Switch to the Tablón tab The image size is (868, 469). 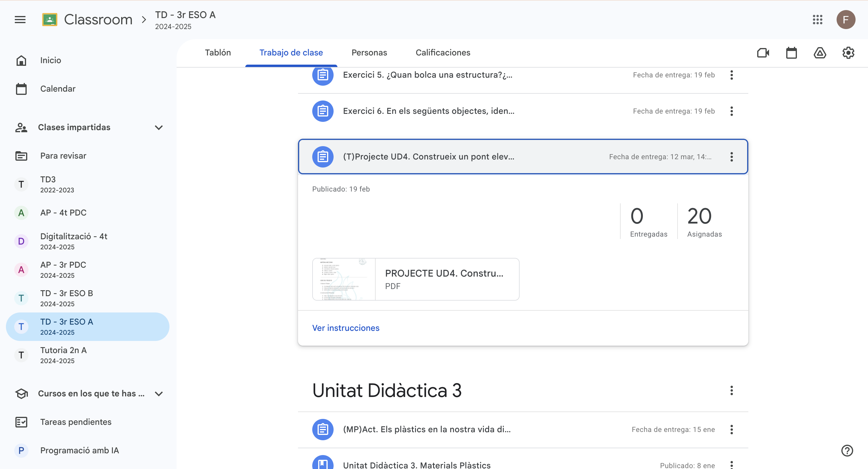coord(218,52)
